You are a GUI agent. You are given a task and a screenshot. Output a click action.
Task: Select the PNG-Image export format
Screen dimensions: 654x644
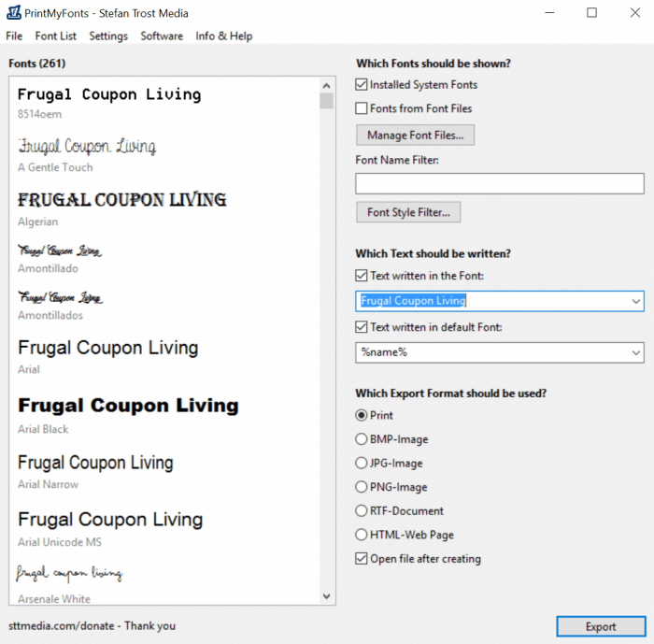point(362,487)
